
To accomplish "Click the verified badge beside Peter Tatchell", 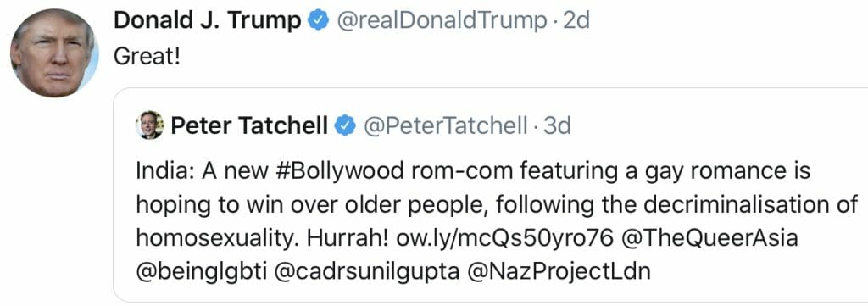I will point(346,126).
